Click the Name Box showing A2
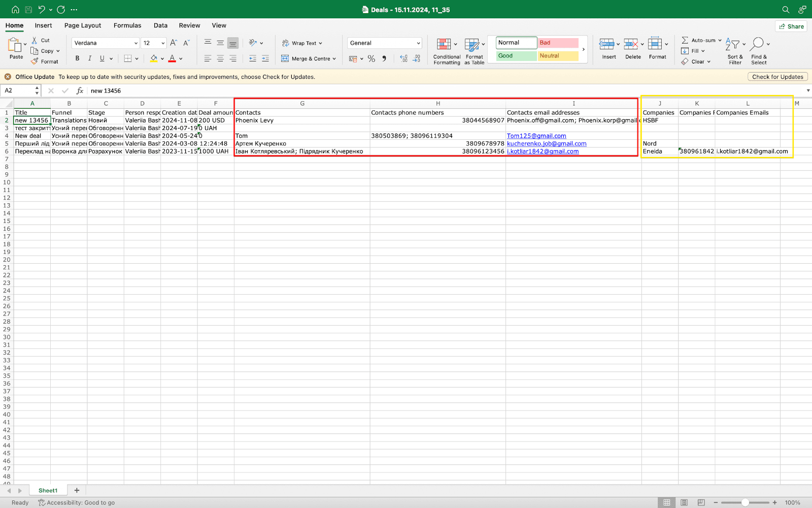Image resolution: width=812 pixels, height=508 pixels. point(18,91)
